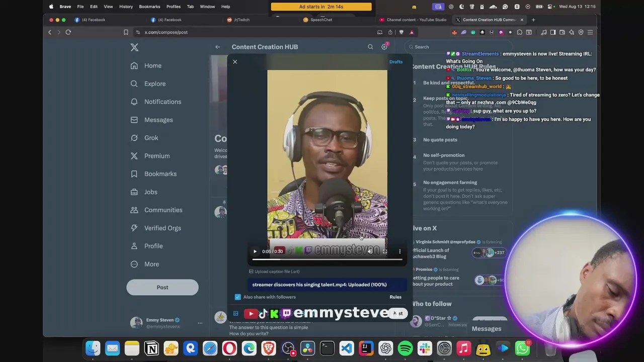Image resolution: width=644 pixels, height=362 pixels.
Task: Open Bookmarks in X sidebar
Action: (x=153, y=174)
